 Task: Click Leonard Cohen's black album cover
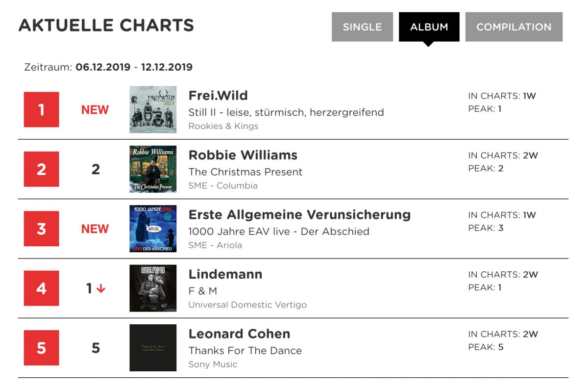click(153, 348)
